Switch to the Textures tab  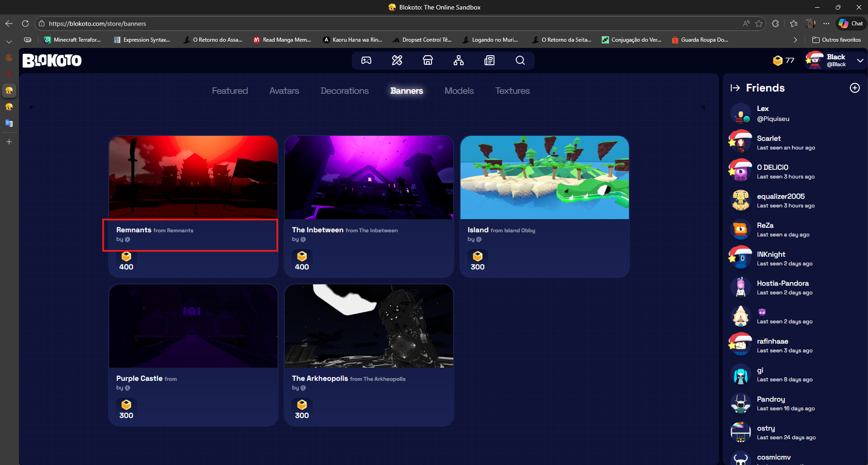tap(512, 91)
